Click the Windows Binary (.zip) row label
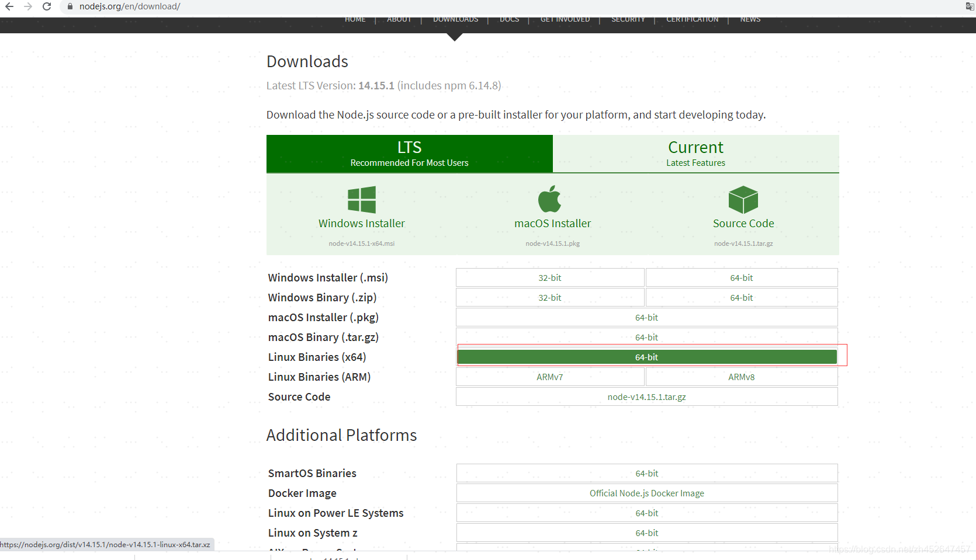Viewport: 976px width, 560px height. pyautogui.click(x=322, y=298)
